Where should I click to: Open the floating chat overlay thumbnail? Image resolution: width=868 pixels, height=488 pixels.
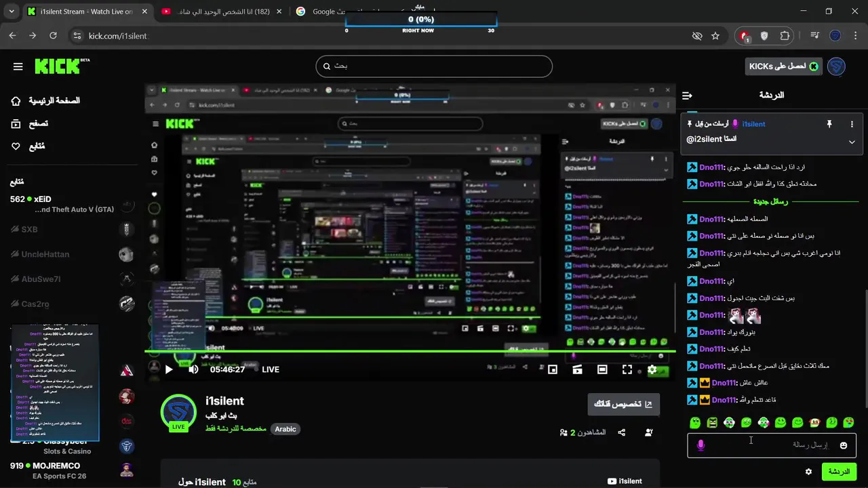tap(55, 384)
